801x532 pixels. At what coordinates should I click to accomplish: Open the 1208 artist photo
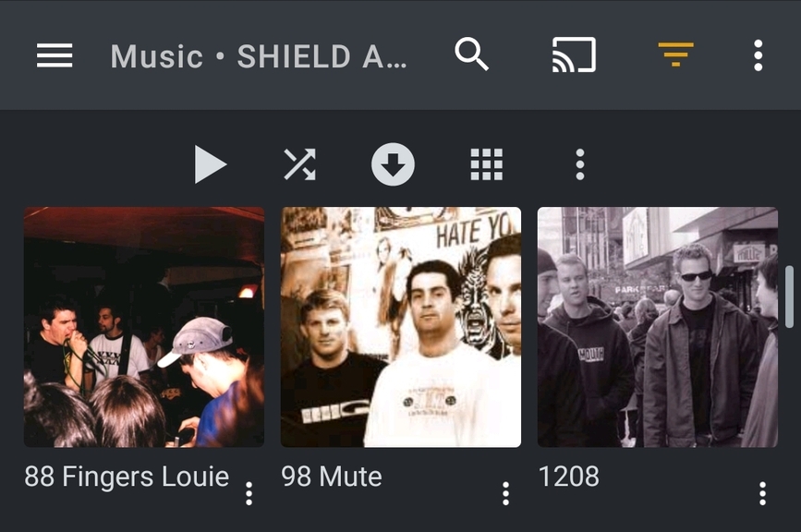pyautogui.click(x=658, y=327)
